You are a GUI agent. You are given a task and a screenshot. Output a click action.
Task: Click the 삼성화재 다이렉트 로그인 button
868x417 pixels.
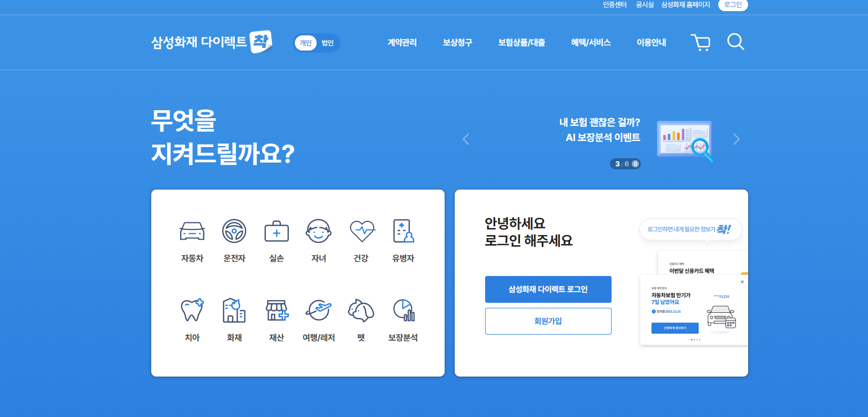548,289
